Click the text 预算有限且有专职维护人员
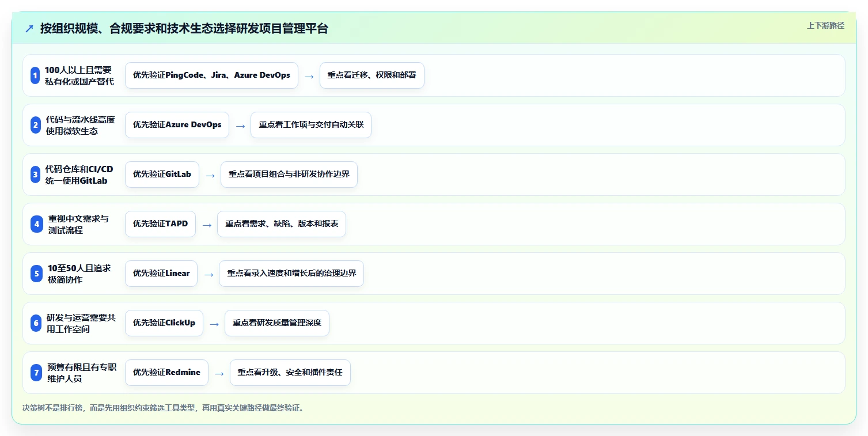This screenshot has width=868, height=436. click(x=82, y=373)
